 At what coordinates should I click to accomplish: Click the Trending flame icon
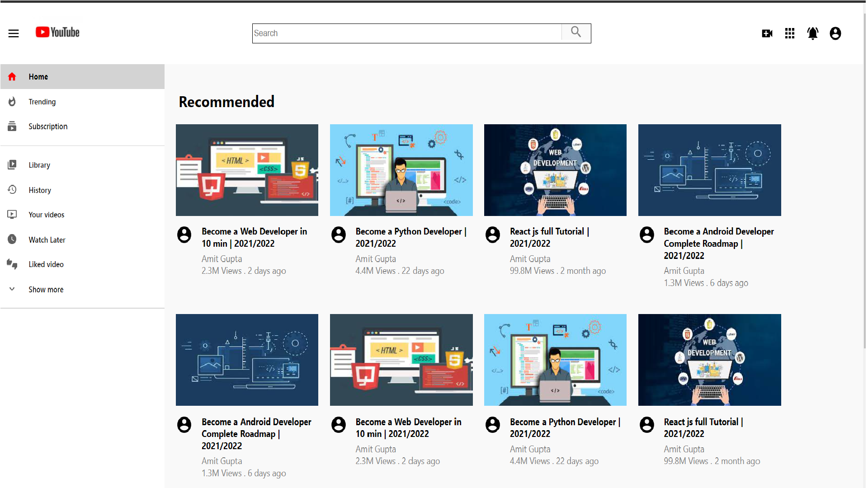pyautogui.click(x=12, y=102)
